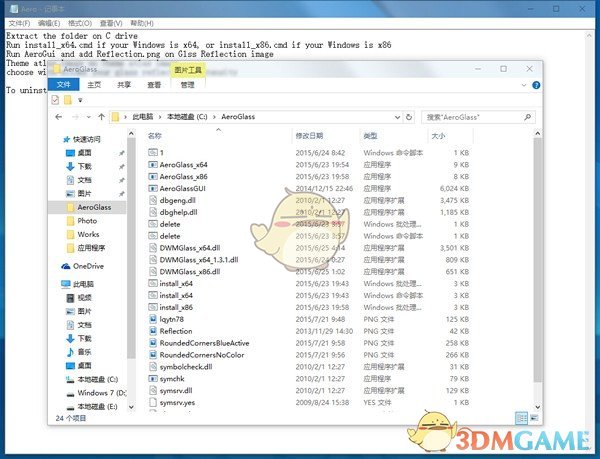This screenshot has width=600, height=459.
Task: Open the 编辑(E) menu in Notepad
Action: tap(49, 24)
